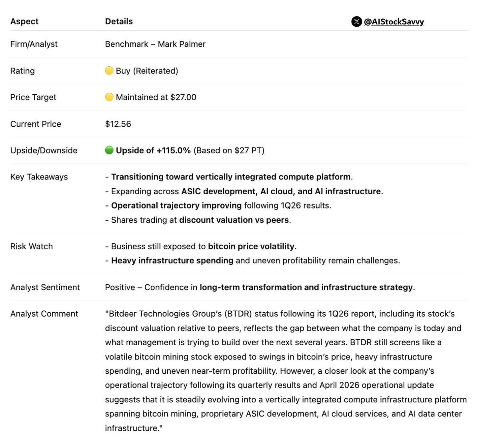
Task: Click discount valuation vs peers text
Action: (x=234, y=220)
